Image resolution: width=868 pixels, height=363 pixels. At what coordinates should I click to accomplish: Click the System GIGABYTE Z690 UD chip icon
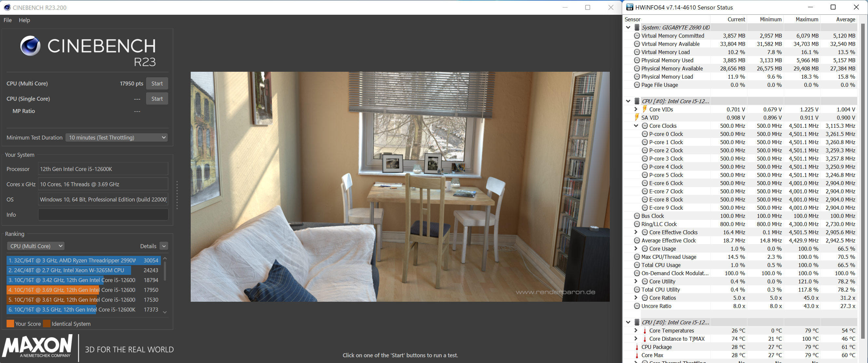(x=637, y=27)
